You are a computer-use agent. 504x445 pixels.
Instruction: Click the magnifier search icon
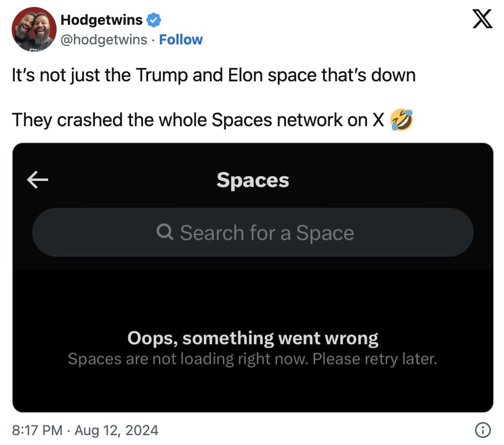(165, 231)
